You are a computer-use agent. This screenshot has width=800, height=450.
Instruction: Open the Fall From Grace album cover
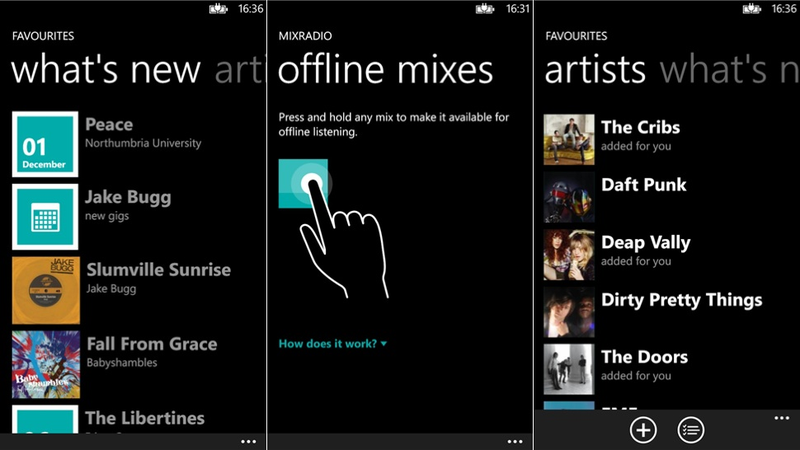coord(46,364)
